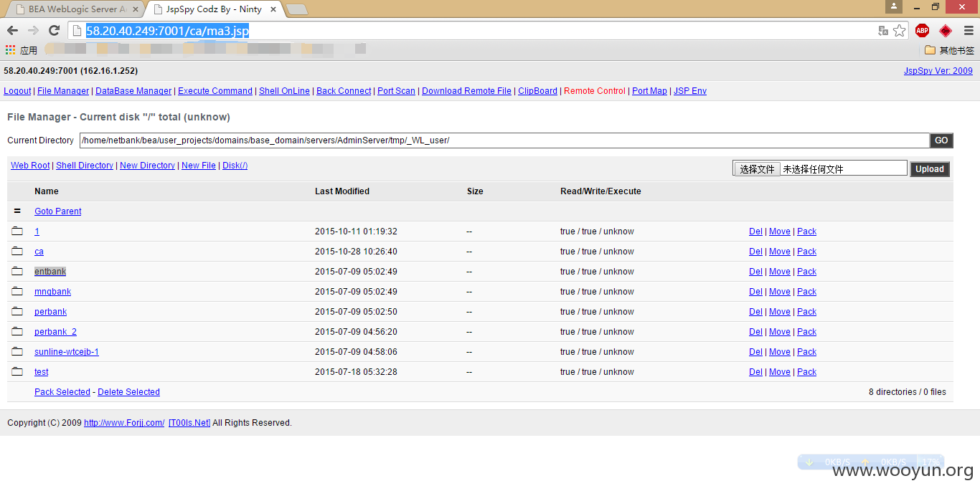980x491 pixels.
Task: Select the JspSpy Codz By Ninty tab
Action: point(212,9)
